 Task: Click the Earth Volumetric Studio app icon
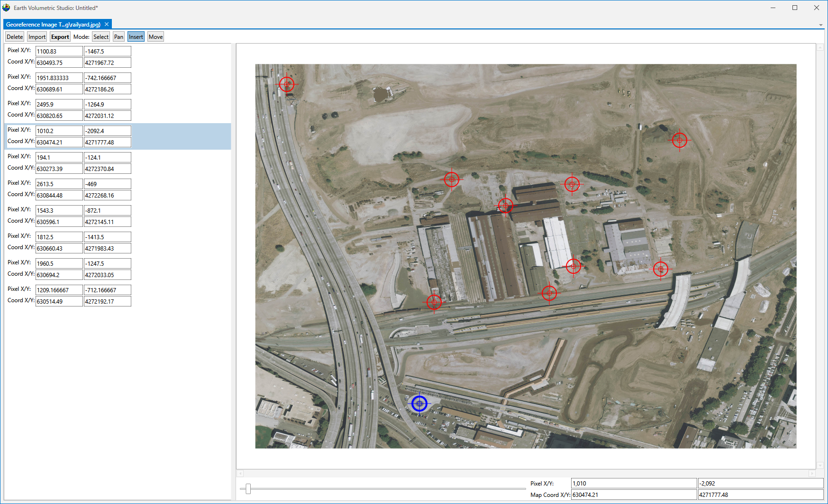tap(6, 8)
